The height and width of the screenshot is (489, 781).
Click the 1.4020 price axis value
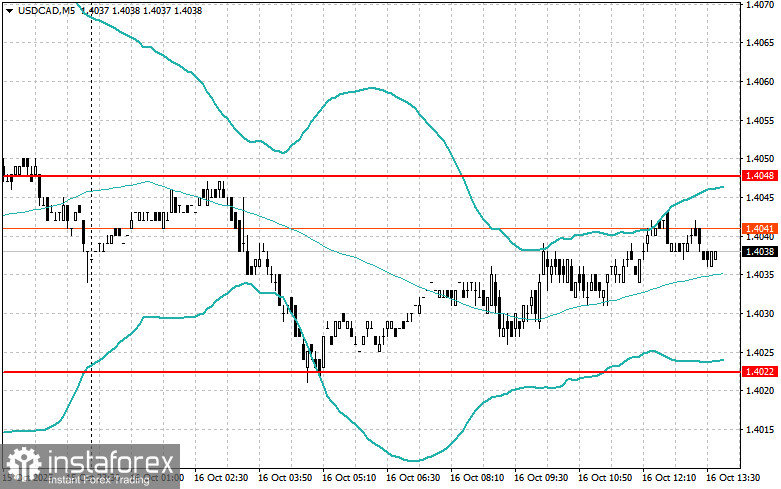[760, 391]
